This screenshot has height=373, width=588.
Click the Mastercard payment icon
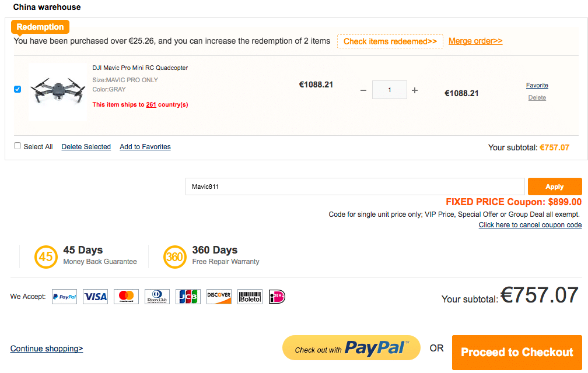(x=127, y=297)
